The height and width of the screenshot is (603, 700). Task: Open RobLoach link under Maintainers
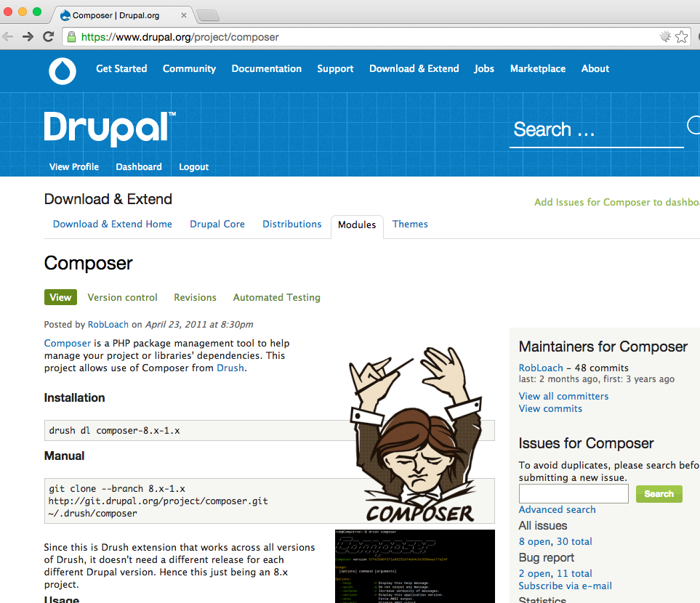(x=541, y=368)
